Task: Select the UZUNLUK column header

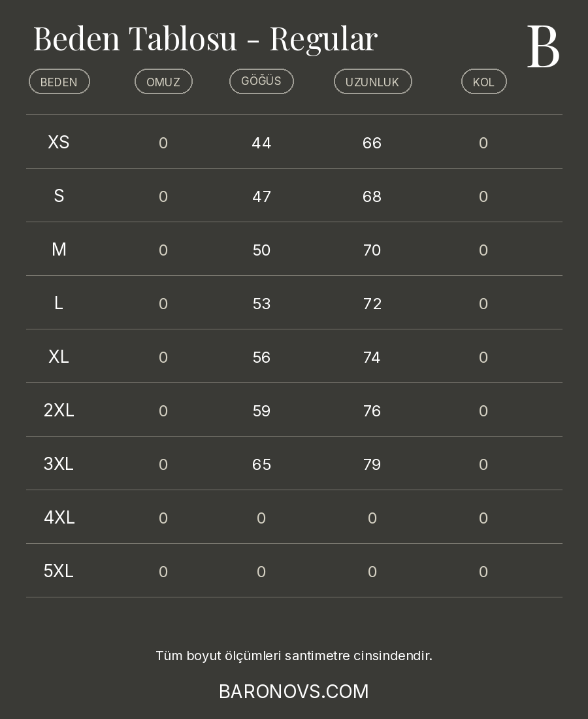Action: tap(372, 82)
